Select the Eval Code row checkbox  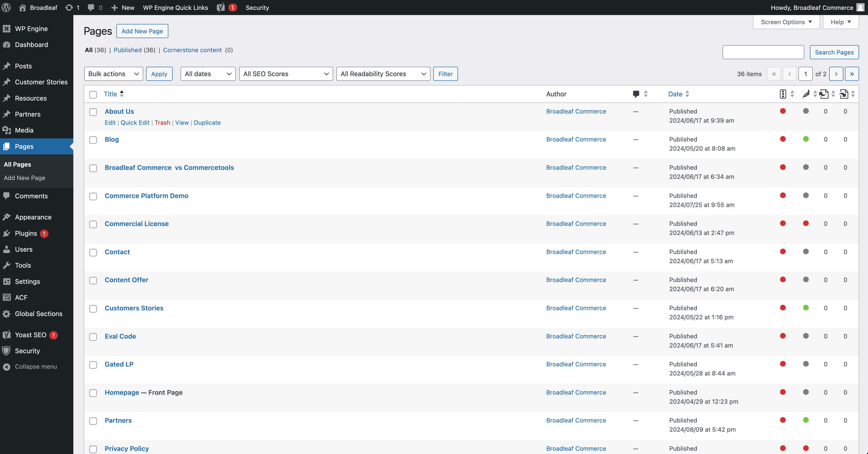93,336
